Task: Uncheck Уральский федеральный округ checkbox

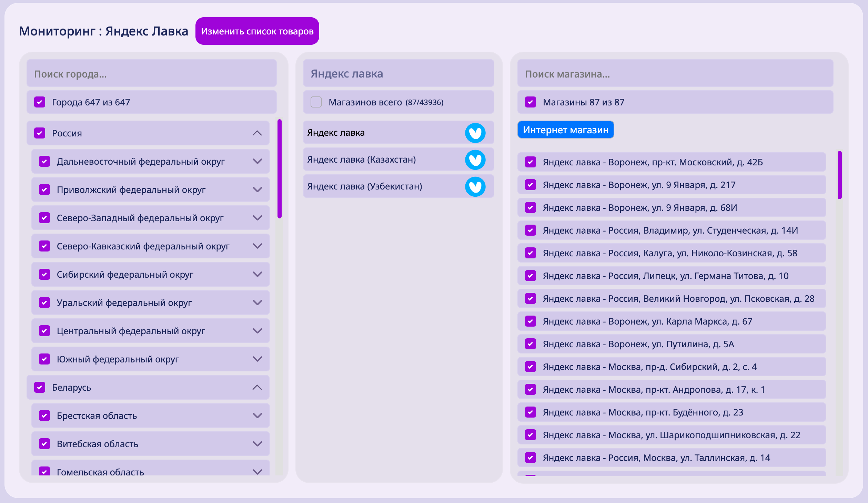Action: tap(44, 302)
